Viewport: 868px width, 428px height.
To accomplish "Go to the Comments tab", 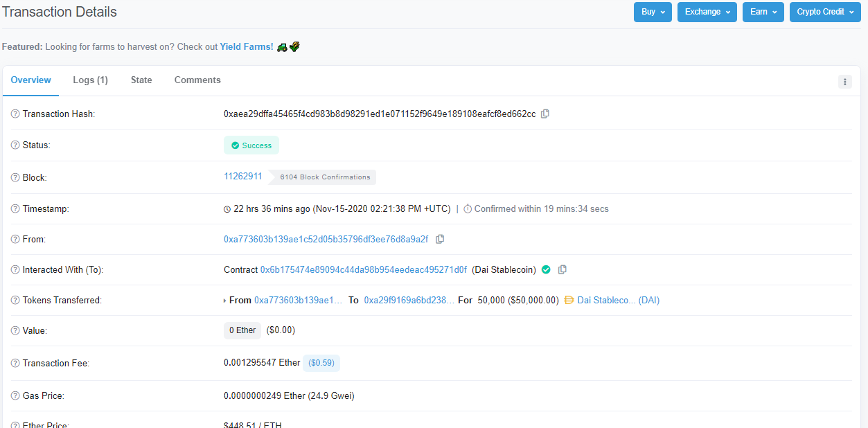I will 197,80.
